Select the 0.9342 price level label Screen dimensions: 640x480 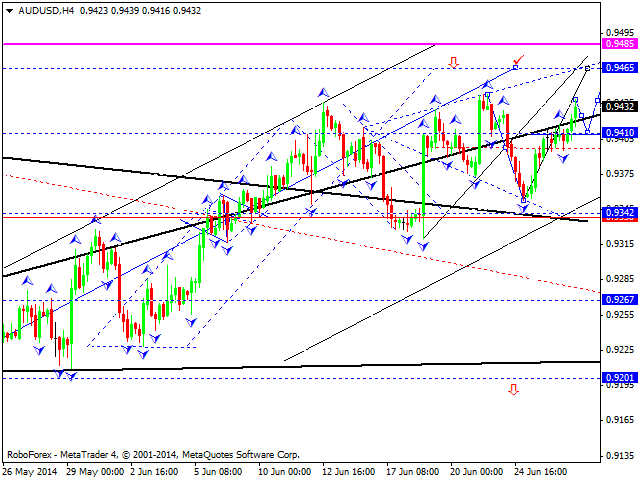(619, 213)
